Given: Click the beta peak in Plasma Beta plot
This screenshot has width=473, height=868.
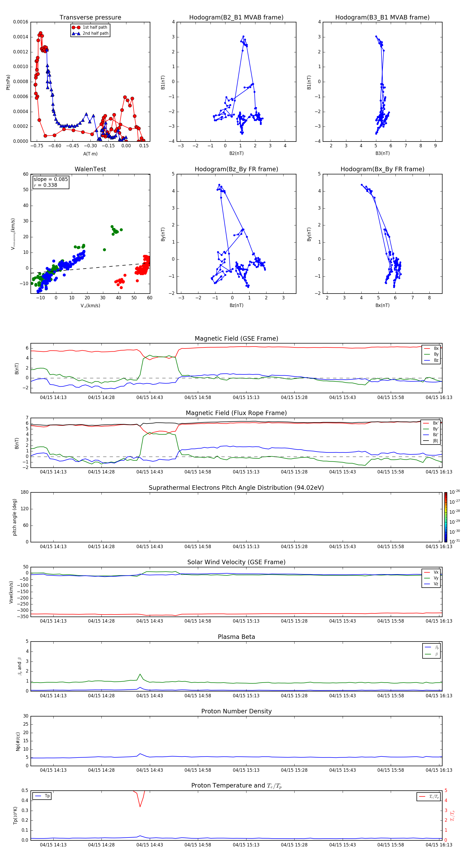Looking at the screenshot, I should click(140, 674).
